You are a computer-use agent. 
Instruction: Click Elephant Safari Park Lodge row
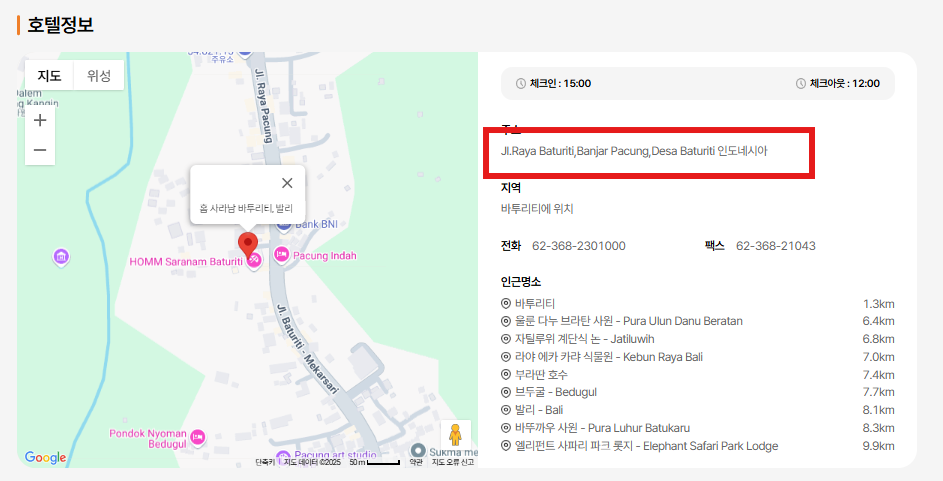[698, 446]
